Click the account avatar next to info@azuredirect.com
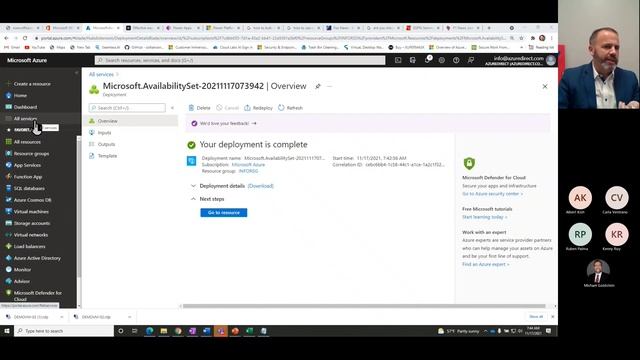This screenshot has height=360, width=640. (551, 60)
